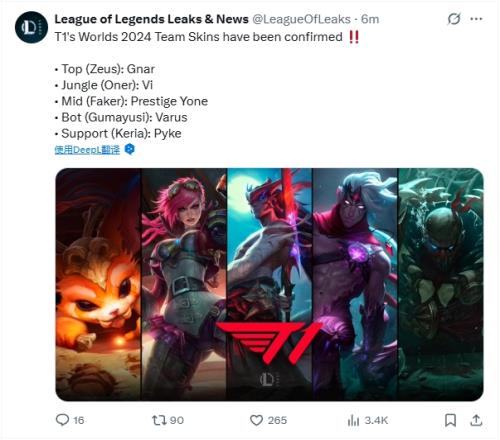Click the Grok slashed-circle icon
The image size is (500, 440).
point(454,19)
